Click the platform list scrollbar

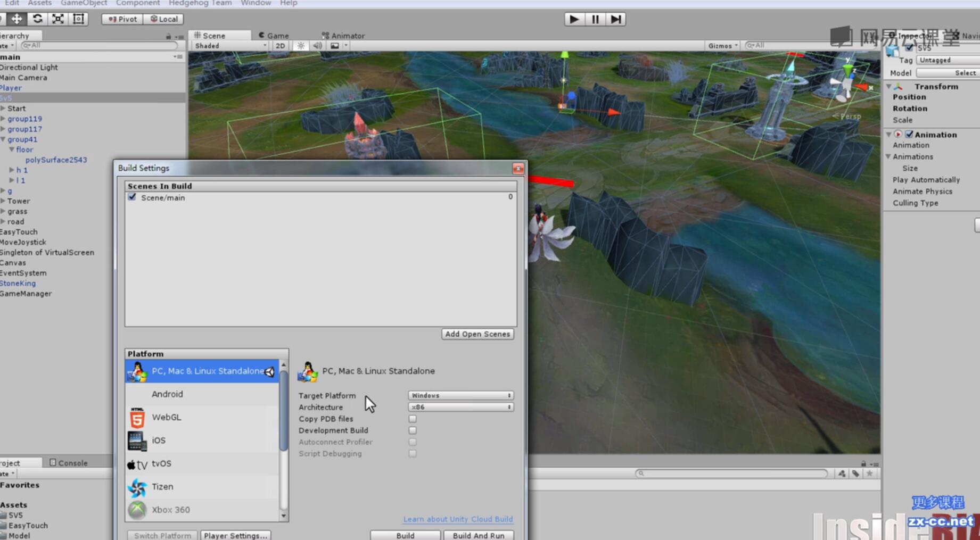284,410
